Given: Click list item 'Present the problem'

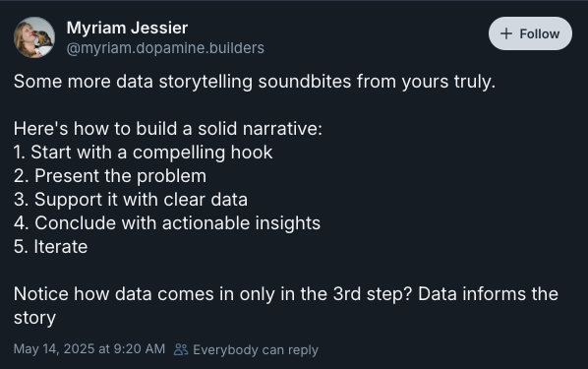Looking at the screenshot, I should click(x=110, y=176).
